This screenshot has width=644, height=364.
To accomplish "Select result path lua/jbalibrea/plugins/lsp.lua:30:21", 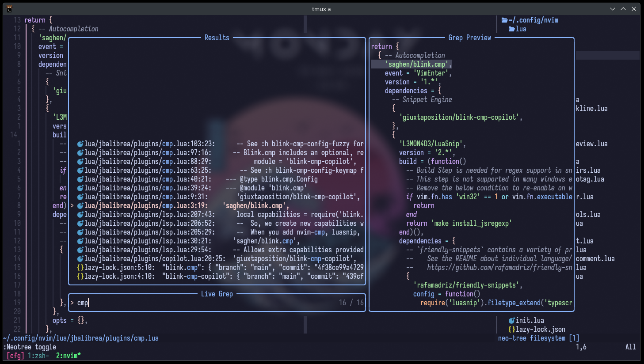I will point(148,241).
